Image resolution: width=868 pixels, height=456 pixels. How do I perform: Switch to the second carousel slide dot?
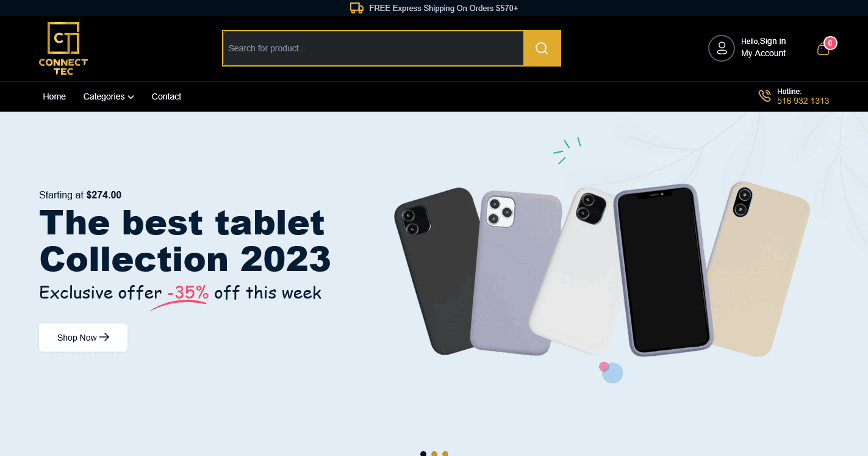434,454
